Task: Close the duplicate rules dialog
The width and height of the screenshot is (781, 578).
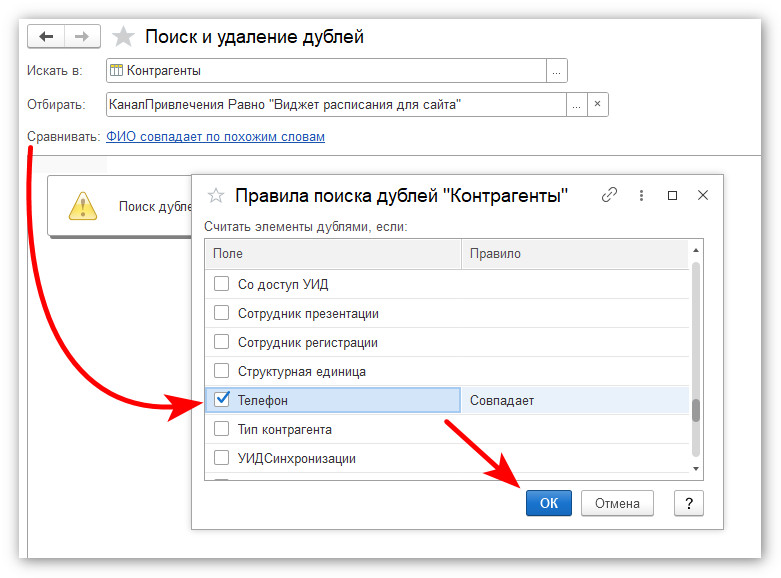Action: (703, 195)
